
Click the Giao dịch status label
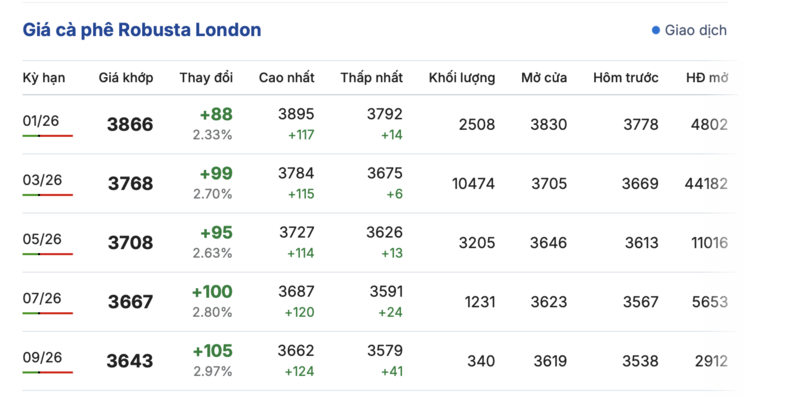[x=696, y=30]
